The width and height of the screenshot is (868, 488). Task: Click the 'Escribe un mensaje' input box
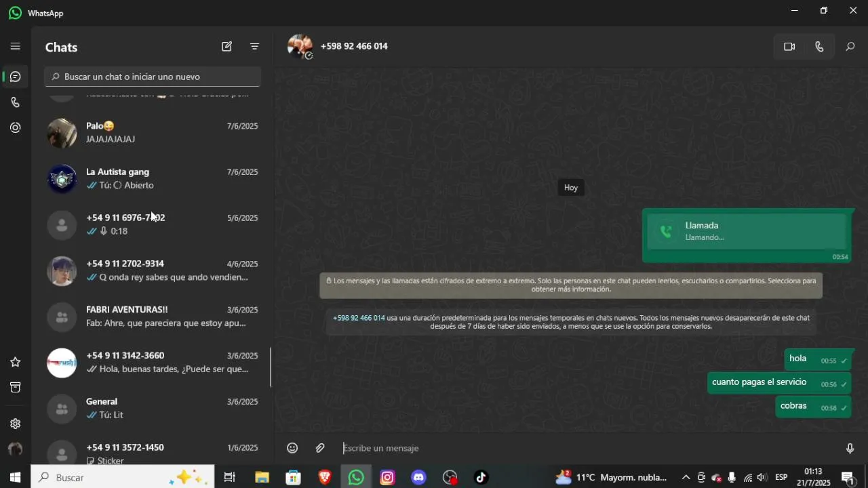pos(587,448)
